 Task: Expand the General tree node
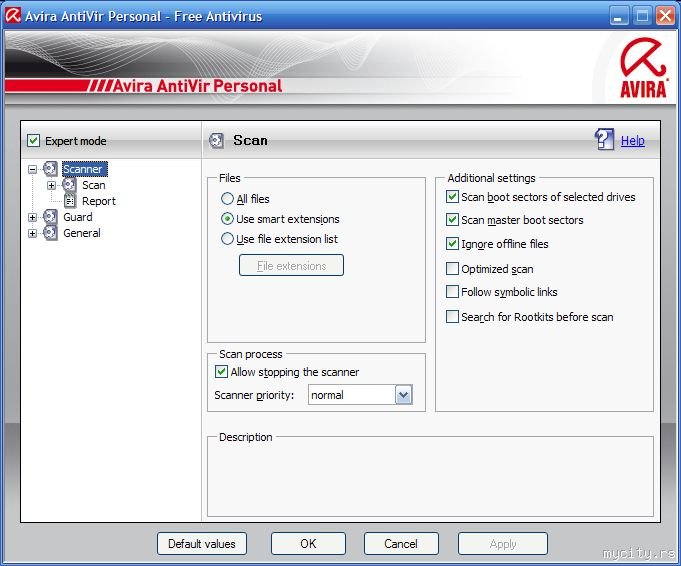pos(32,233)
